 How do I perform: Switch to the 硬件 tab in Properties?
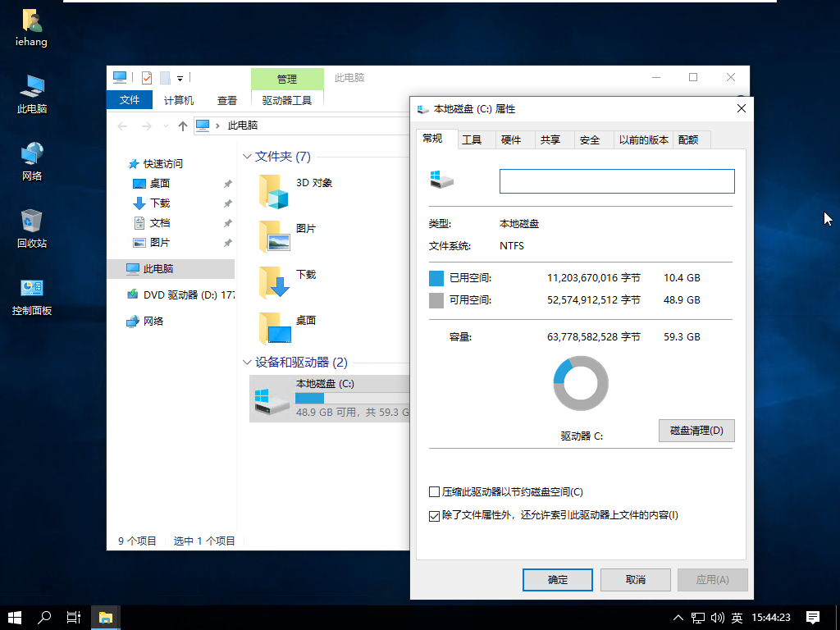(x=514, y=139)
